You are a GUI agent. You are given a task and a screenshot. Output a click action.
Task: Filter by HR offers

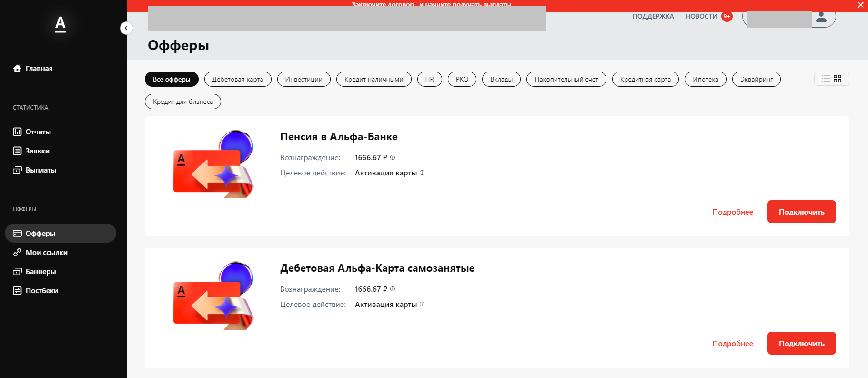pos(430,79)
